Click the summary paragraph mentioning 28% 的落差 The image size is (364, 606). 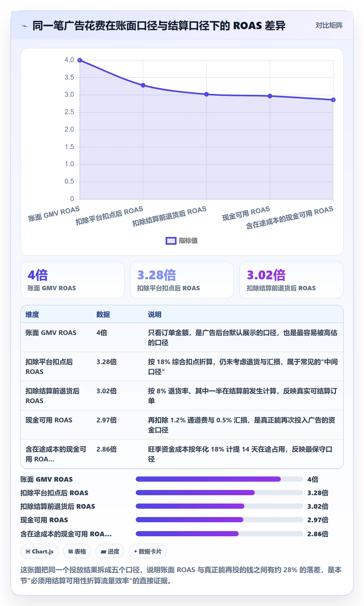(181, 575)
